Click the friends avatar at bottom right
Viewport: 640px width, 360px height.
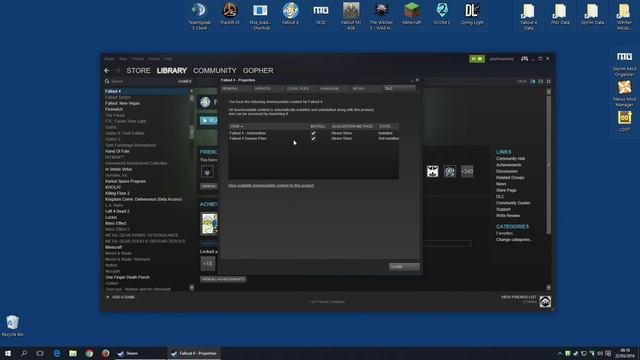[545, 302]
